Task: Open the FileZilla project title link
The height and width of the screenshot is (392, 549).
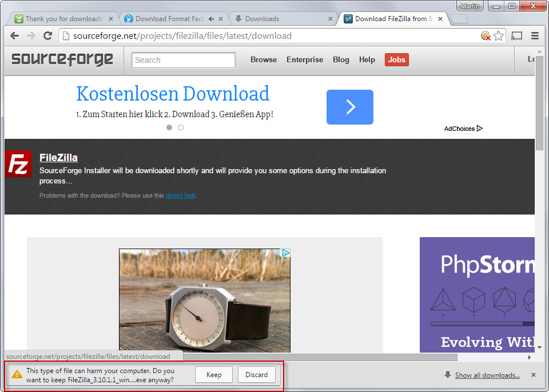Action: pos(58,158)
